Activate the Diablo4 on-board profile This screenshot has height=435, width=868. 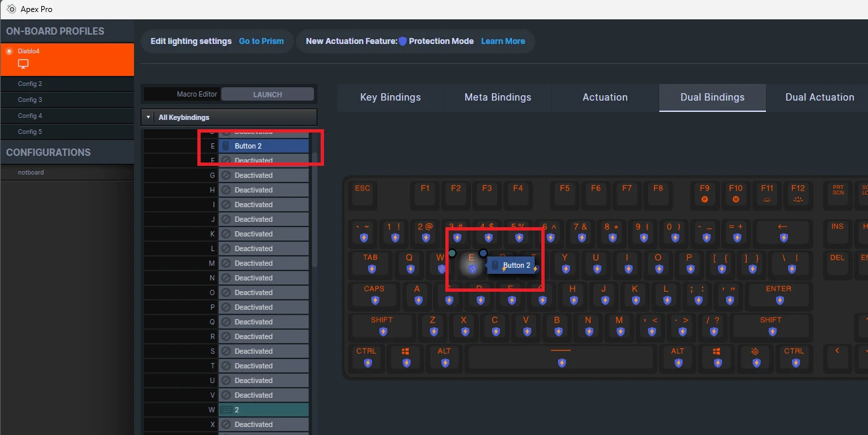tap(67, 59)
